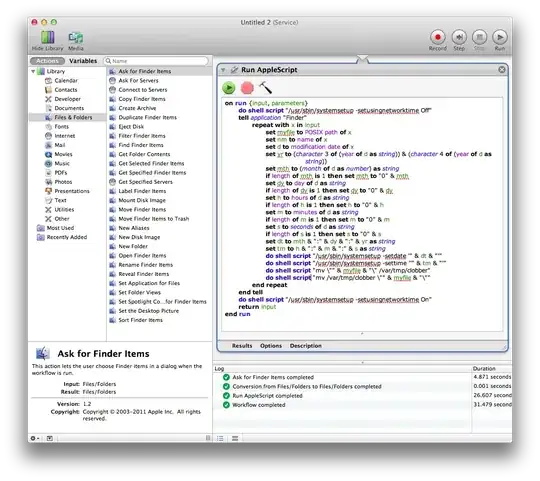Select Documents category

point(69,108)
